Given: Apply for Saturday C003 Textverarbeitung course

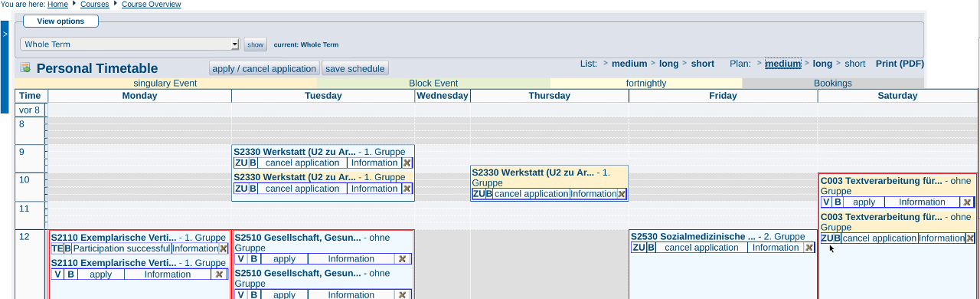Looking at the screenshot, I should [864, 202].
